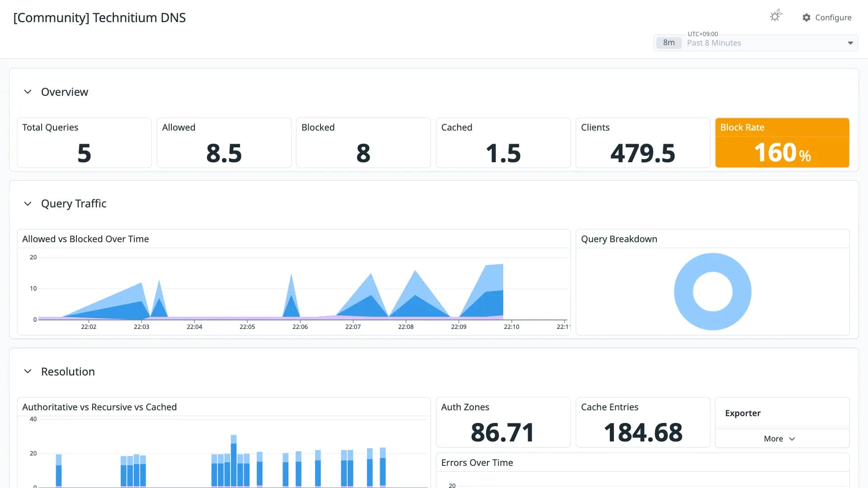Click the Configure gear icon

pos(807,18)
